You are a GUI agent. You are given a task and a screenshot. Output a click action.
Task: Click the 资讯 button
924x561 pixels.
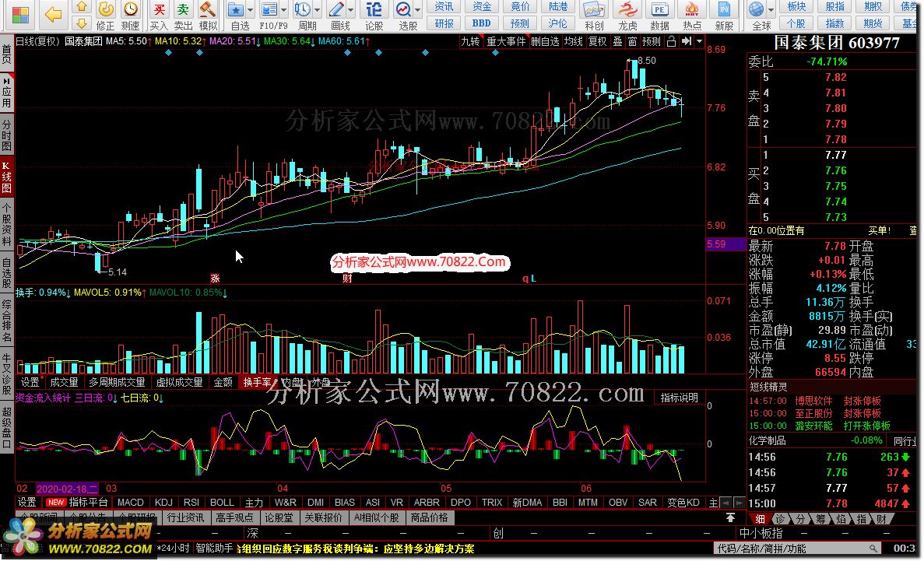444,6
